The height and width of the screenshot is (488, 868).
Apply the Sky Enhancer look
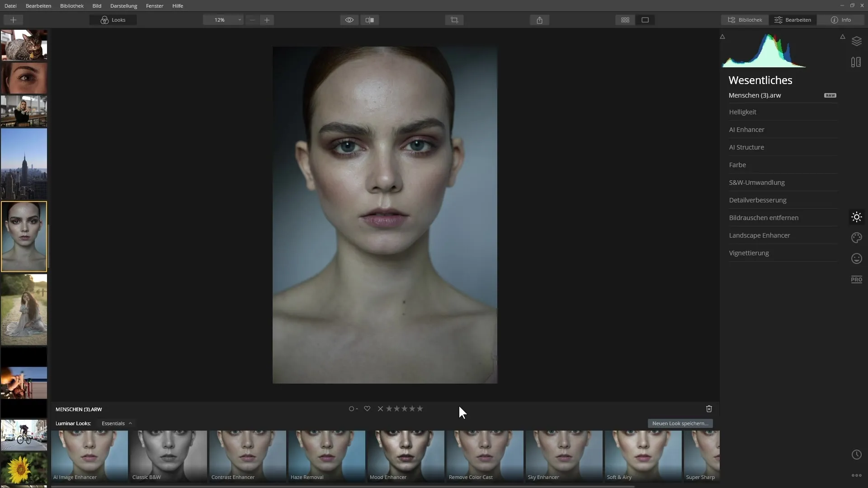(x=564, y=456)
